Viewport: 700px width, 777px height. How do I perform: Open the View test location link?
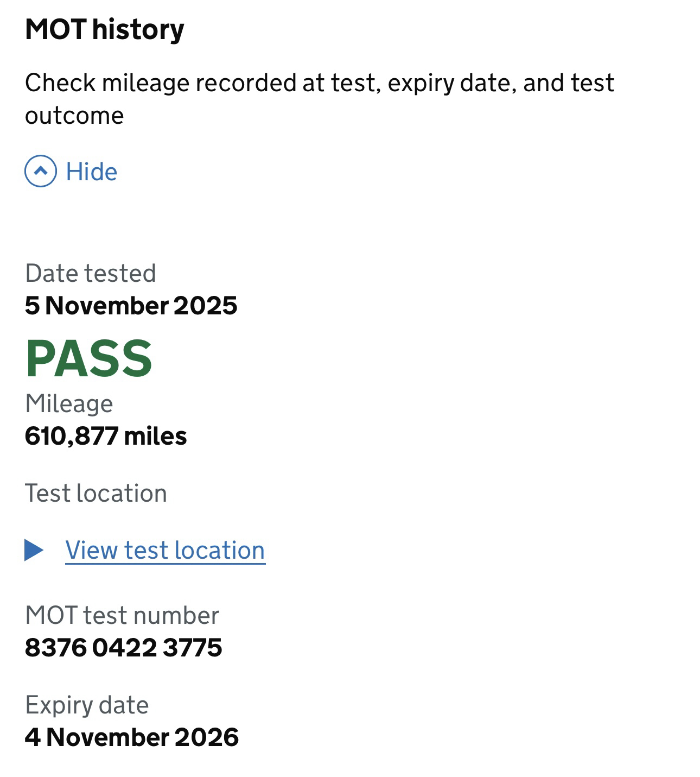coord(165,550)
